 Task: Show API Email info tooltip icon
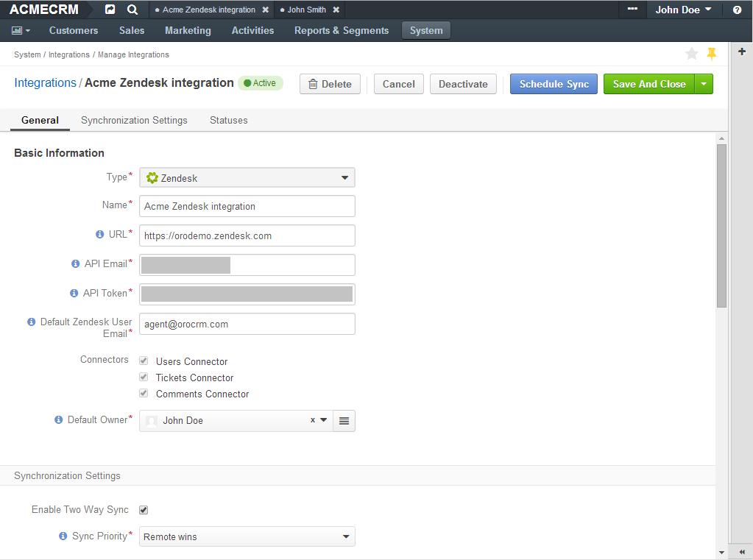(x=75, y=263)
